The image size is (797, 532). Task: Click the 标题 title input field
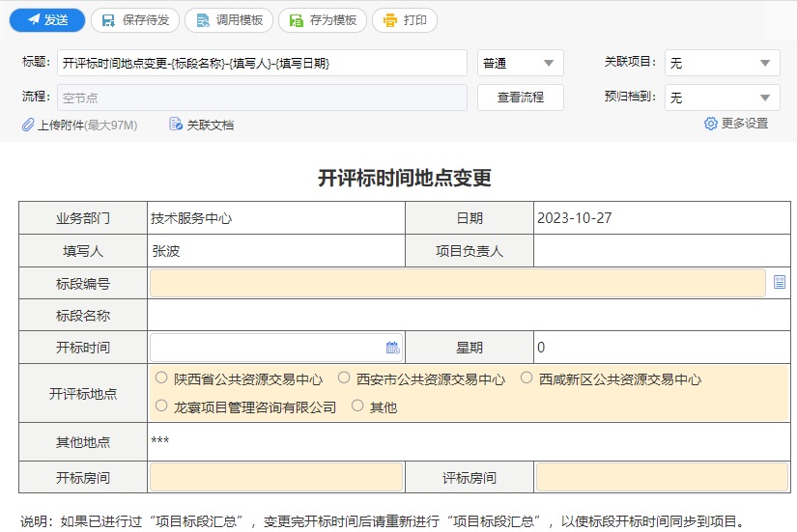tap(262, 63)
